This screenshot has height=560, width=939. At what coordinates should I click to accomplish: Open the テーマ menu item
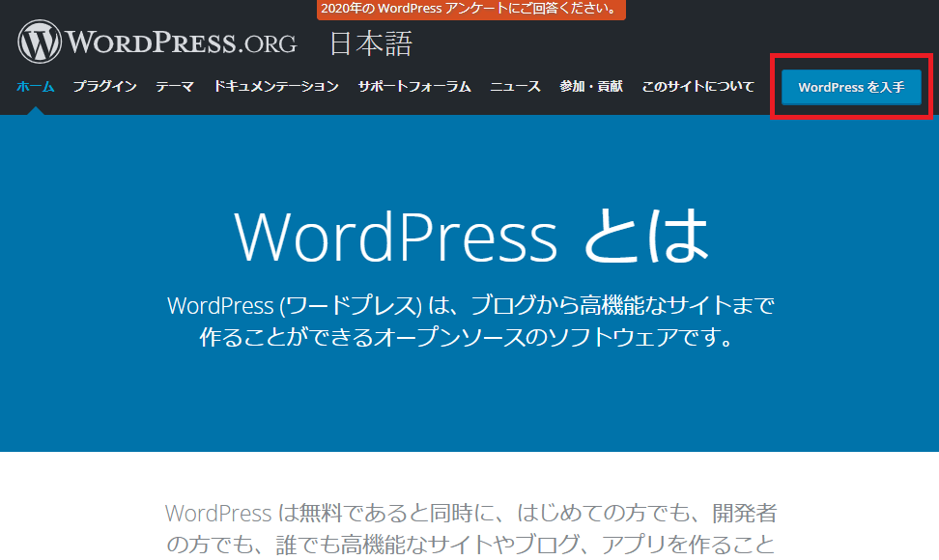click(175, 87)
